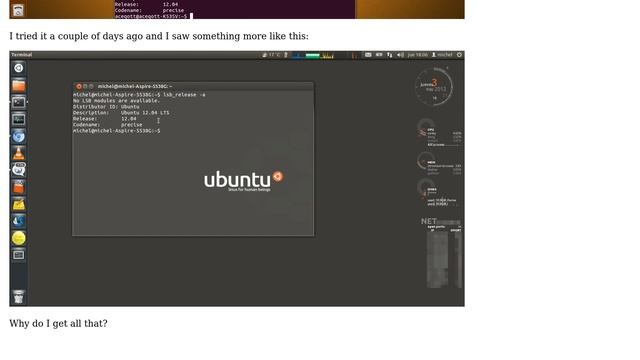Open the yellow notes editor launcher icon

(18, 204)
